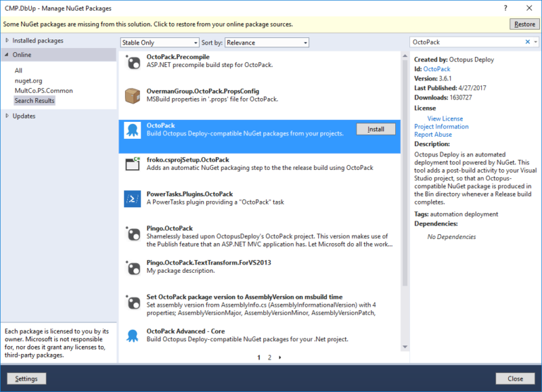Click the OctoPack Advanced - Core icon
Screen dimensions: 542x392
pos(132,334)
